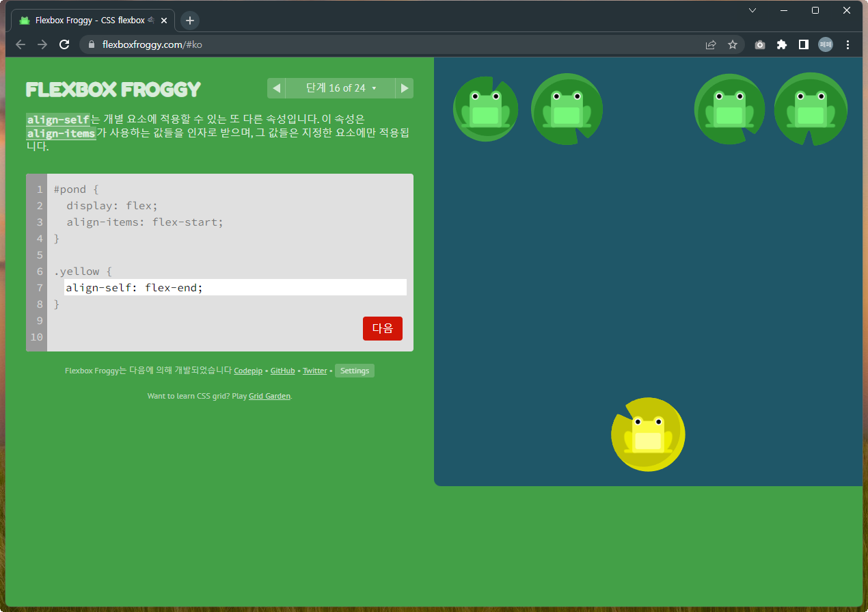Open the Settings button

tap(355, 371)
